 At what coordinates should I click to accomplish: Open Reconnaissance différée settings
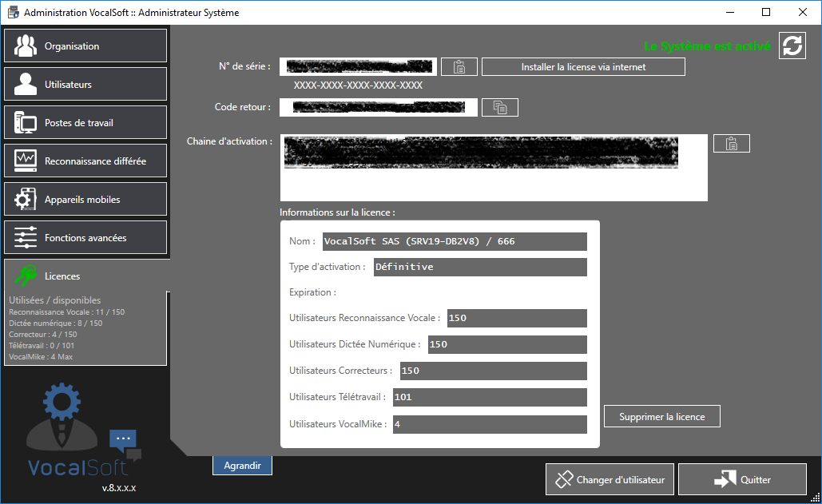click(x=85, y=161)
